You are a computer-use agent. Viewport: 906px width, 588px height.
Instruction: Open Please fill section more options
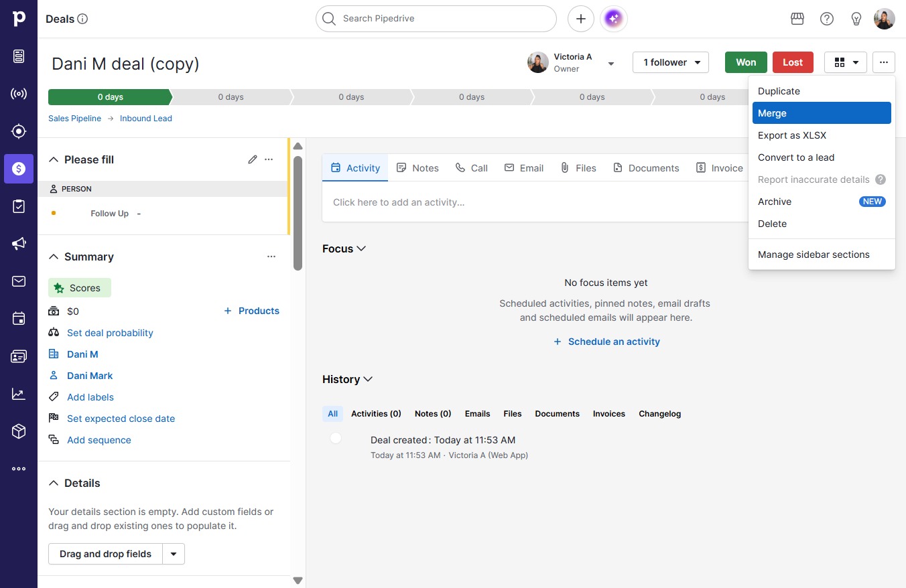click(x=269, y=159)
